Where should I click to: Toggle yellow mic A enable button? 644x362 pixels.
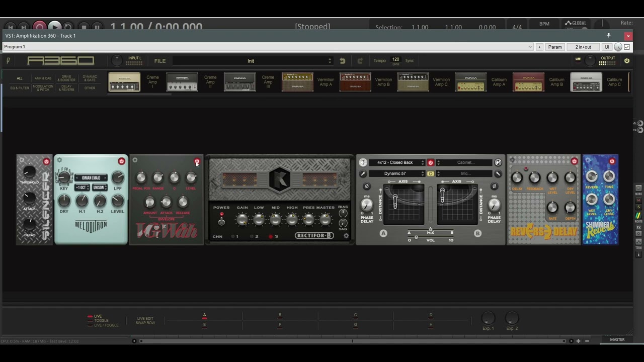[430, 173]
